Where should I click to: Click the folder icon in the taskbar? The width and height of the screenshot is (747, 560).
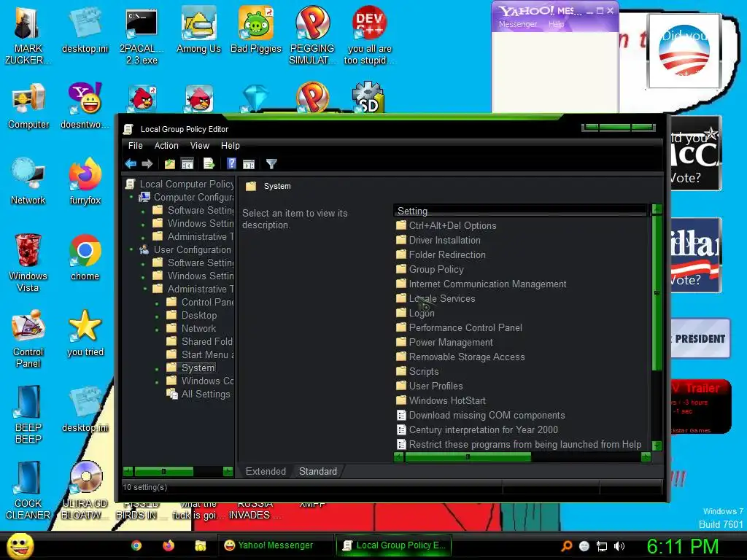[x=201, y=545]
